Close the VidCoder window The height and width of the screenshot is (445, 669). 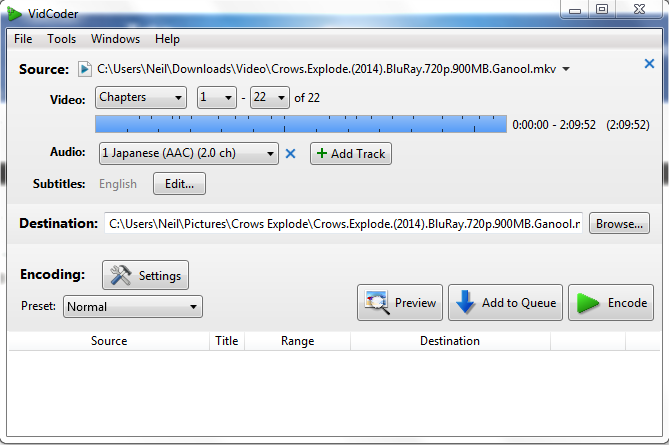pos(639,9)
